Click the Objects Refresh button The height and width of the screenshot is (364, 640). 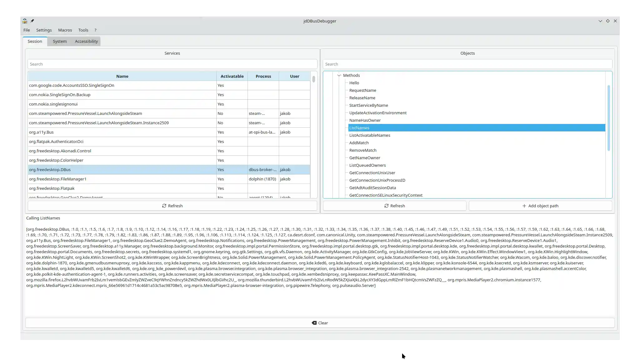[x=394, y=206]
